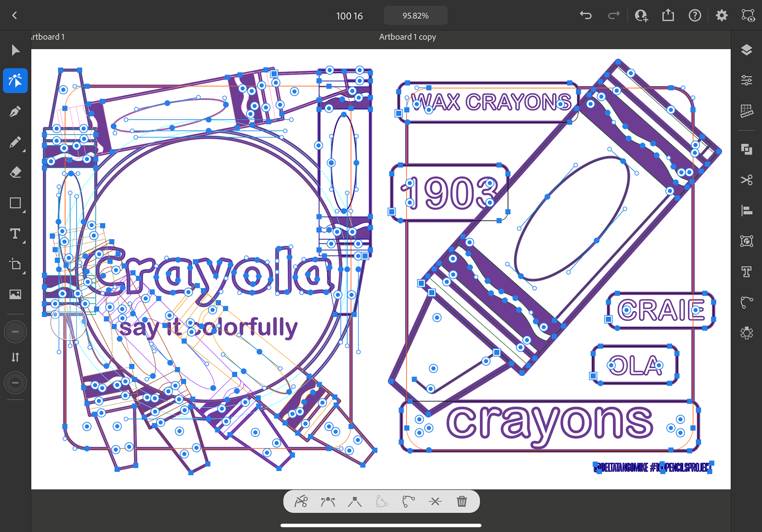Select the Pencil tool
This screenshot has height=532, width=762.
coord(15,142)
